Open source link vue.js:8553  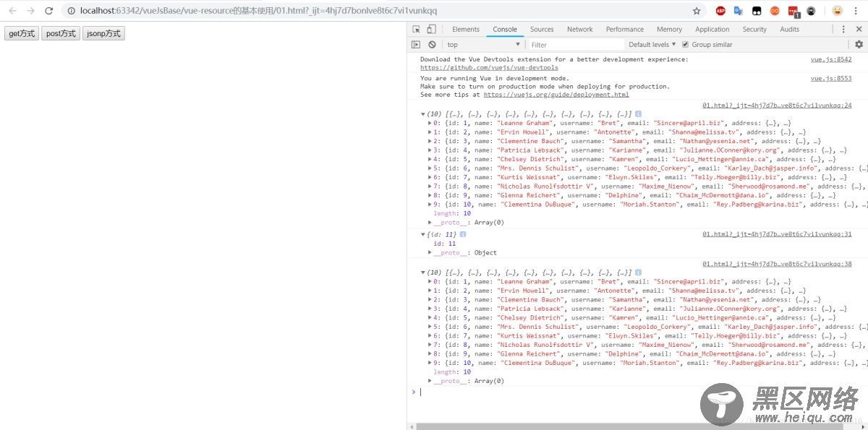coord(831,78)
